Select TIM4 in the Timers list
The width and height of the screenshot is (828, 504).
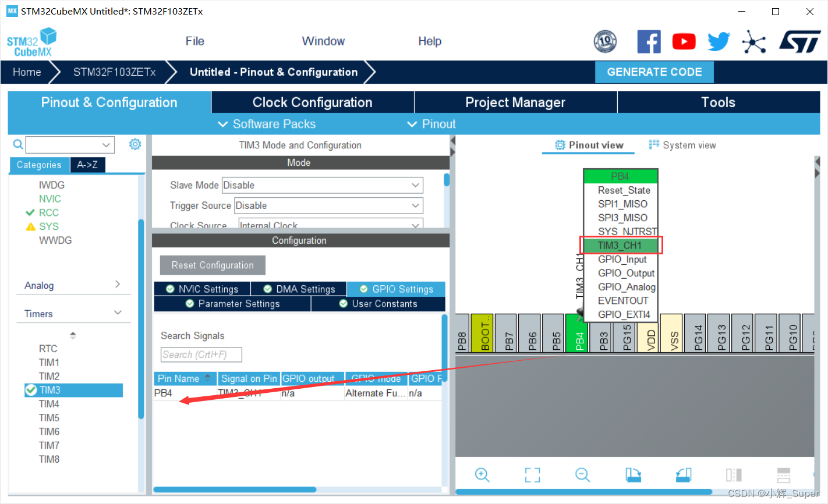[x=49, y=404]
